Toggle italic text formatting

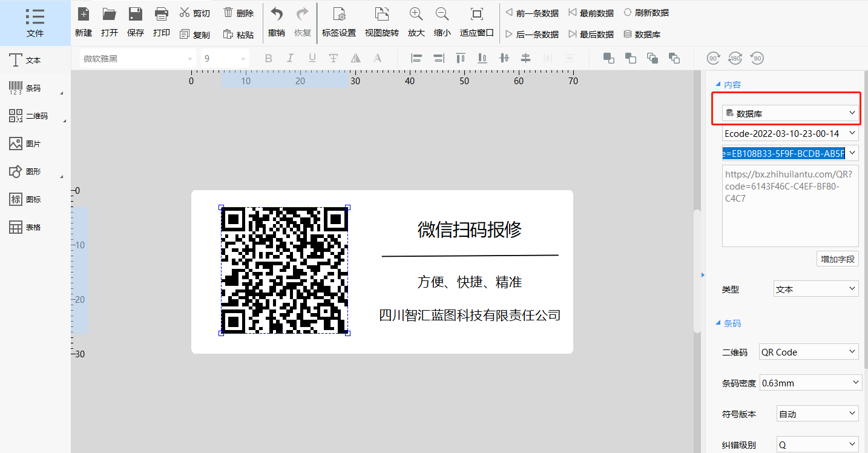[x=290, y=59]
